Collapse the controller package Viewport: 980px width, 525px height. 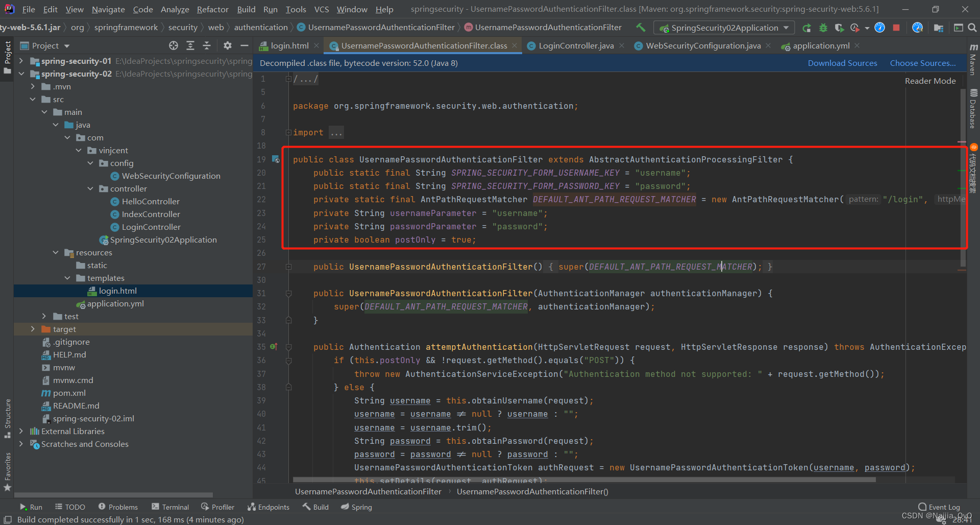coord(90,188)
